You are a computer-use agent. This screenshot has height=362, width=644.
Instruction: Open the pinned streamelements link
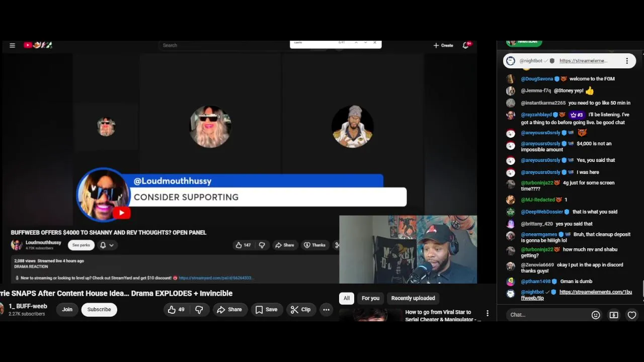click(x=584, y=61)
